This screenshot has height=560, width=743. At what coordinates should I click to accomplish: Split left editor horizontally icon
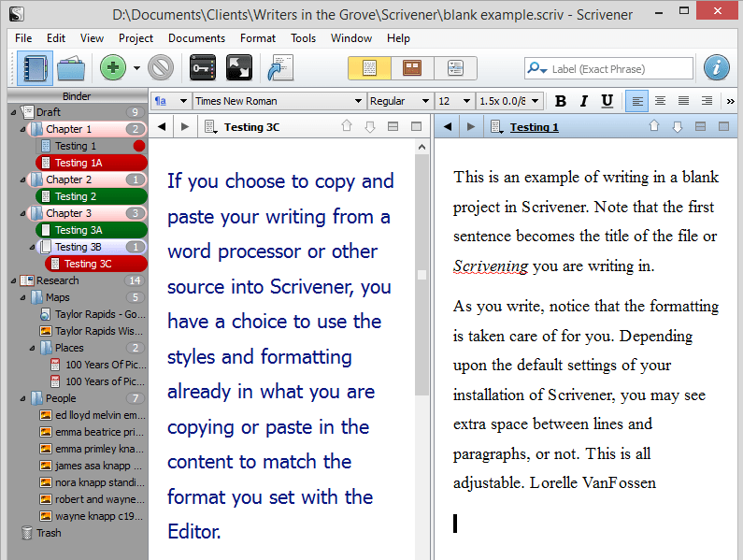(393, 126)
